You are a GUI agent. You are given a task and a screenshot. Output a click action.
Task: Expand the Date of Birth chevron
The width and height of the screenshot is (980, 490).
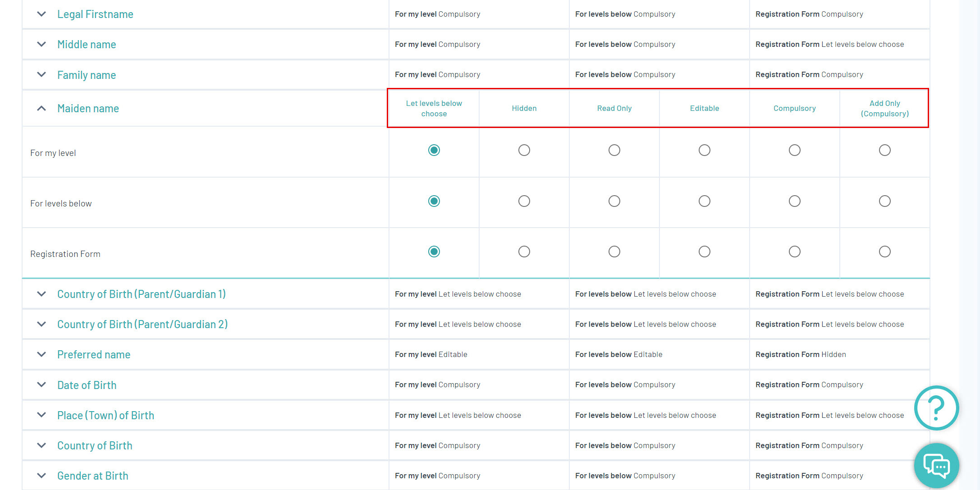[41, 385]
